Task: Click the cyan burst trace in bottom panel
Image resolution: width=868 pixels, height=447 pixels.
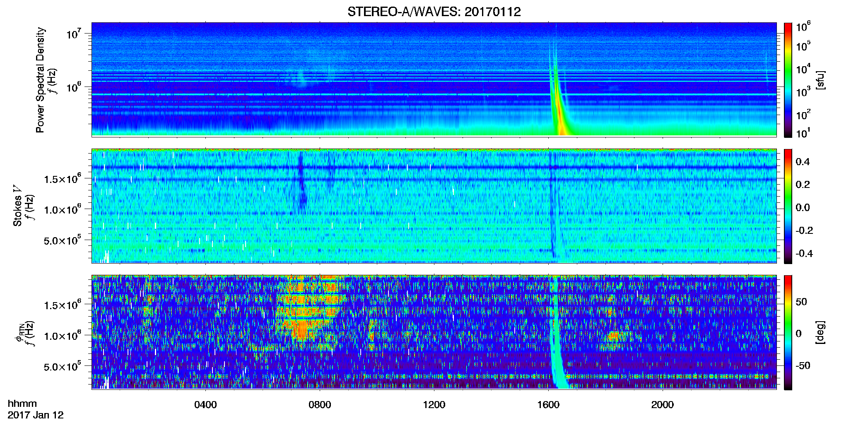Action: (x=557, y=332)
